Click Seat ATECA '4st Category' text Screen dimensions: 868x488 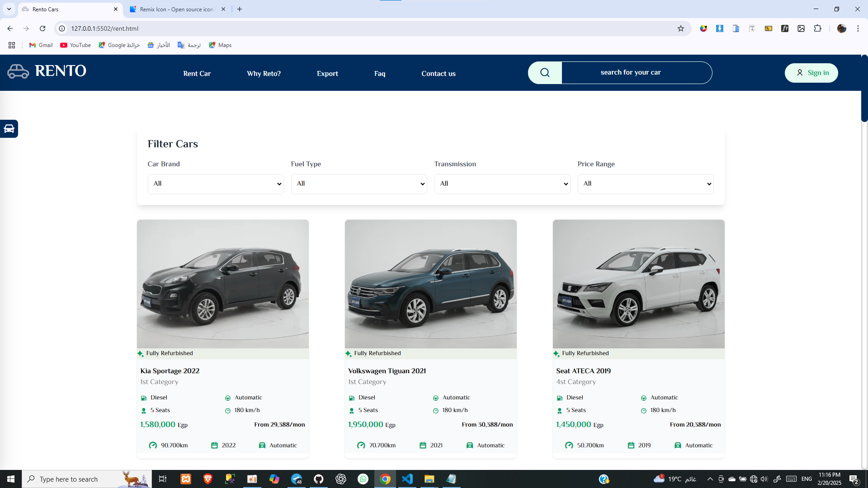click(576, 382)
